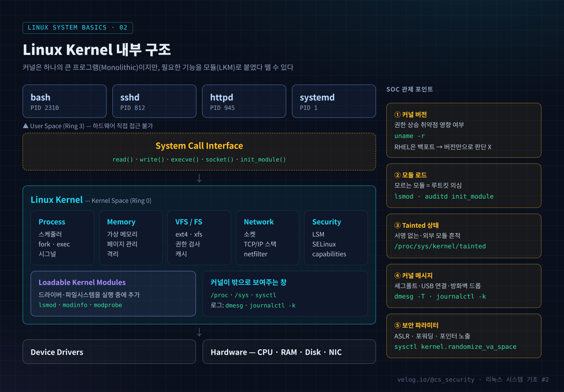Screen dimensions: 564x392
Task: Click ext4 · xfs under VFS / FS
Action: pyautogui.click(x=189, y=234)
